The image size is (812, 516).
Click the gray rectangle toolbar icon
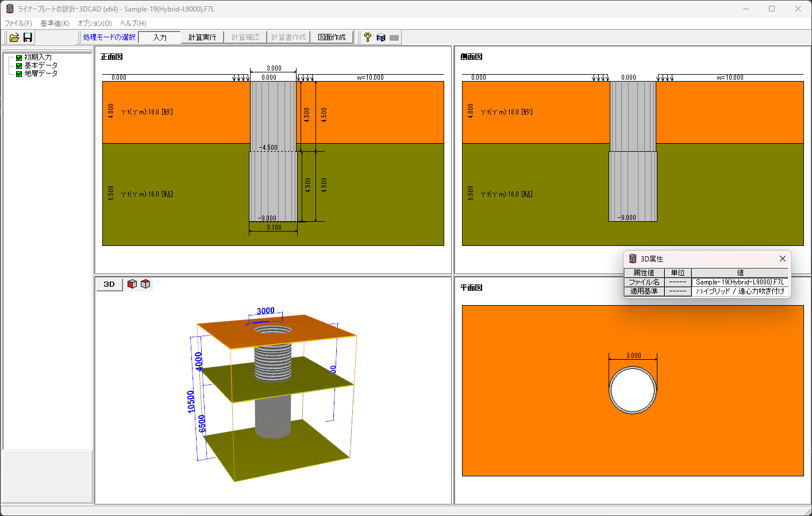coord(394,37)
